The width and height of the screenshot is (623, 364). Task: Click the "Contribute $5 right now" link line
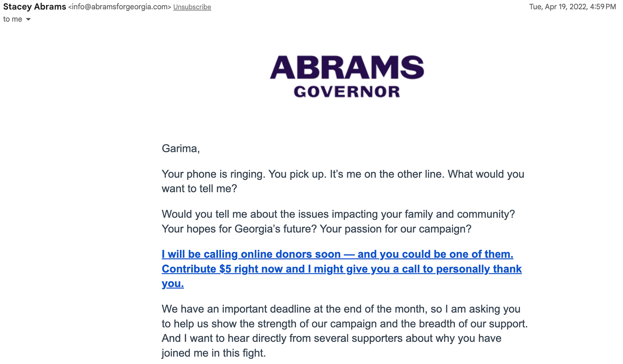(x=341, y=269)
